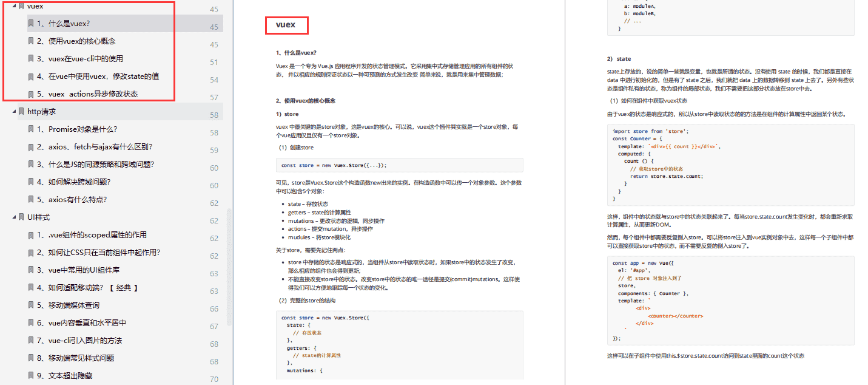
Task: Collapse the http请求 bookmark group
Action: tap(14, 112)
